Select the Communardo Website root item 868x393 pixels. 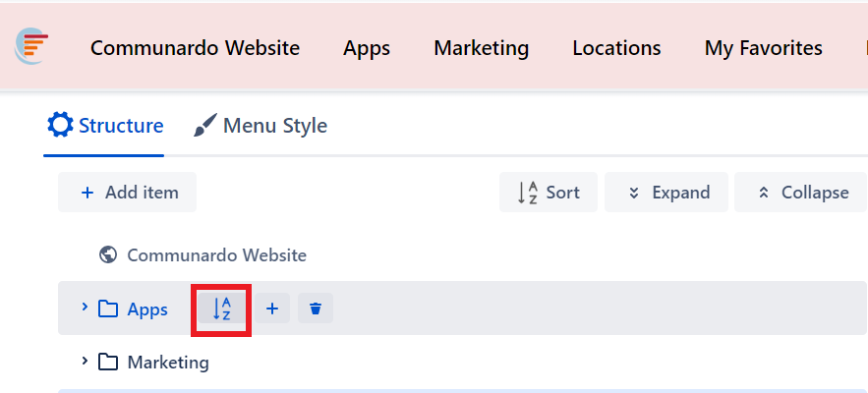tap(216, 255)
